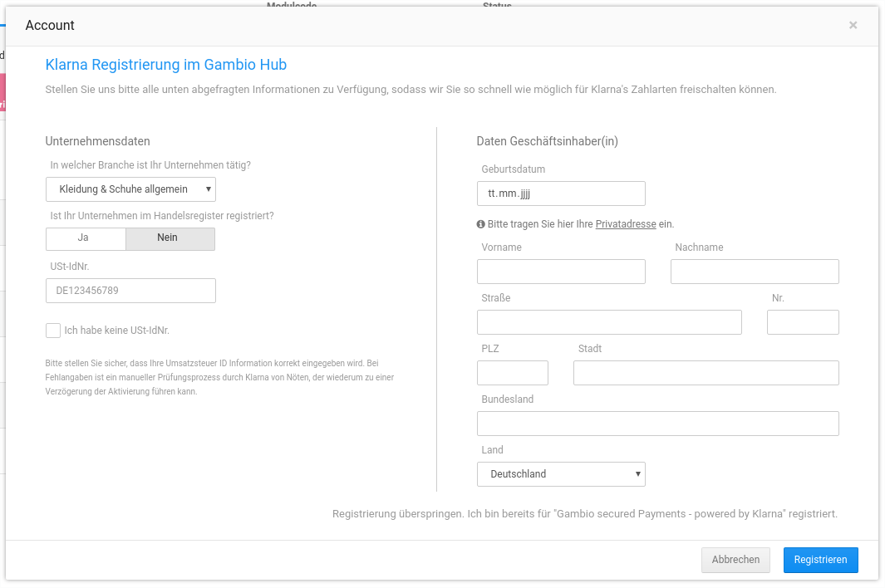The image size is (885, 588).
Task: Open the Land dropdown arrow
Action: click(x=637, y=473)
